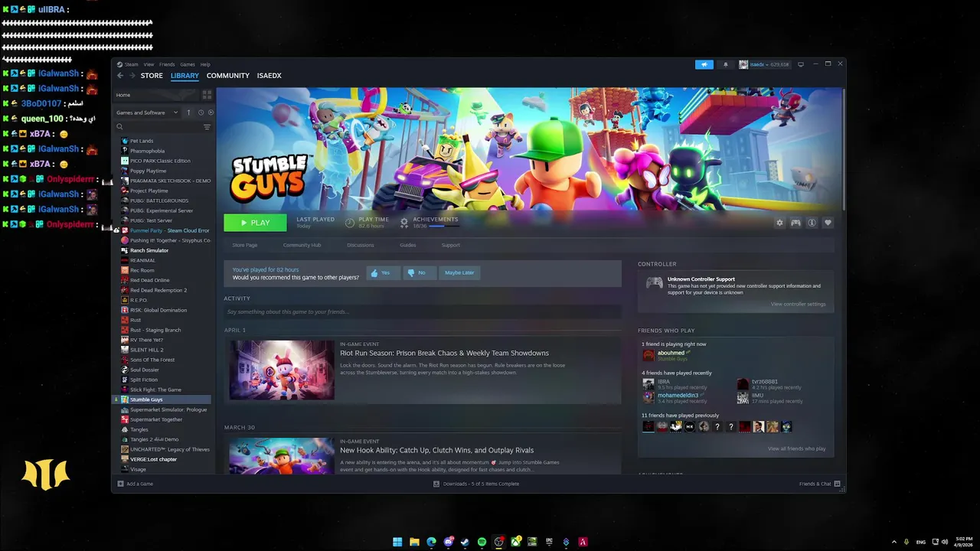980x551 pixels.
Task: Select Supermarket Together in the game list
Action: point(156,419)
